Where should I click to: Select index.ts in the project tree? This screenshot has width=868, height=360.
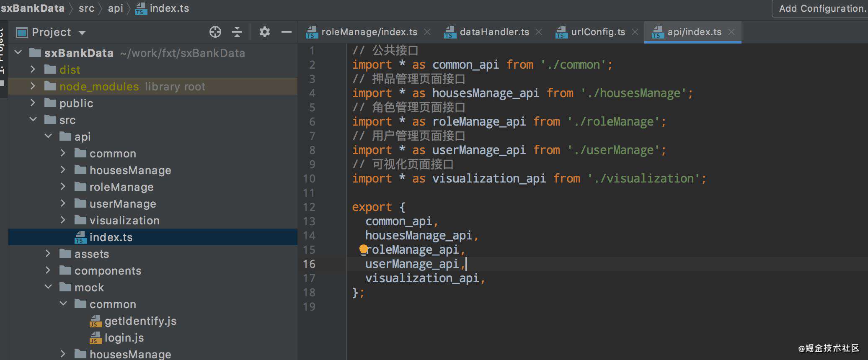(x=153, y=237)
